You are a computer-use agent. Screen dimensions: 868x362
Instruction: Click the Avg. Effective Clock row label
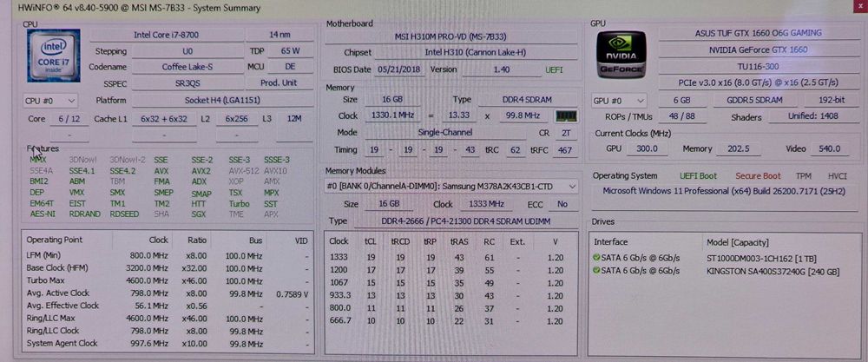coord(63,306)
